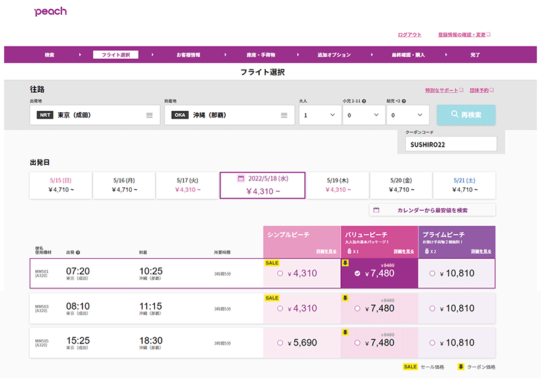Click the external link icon beside 特別なサポート
The width and height of the screenshot is (541, 392).
pos(461,90)
